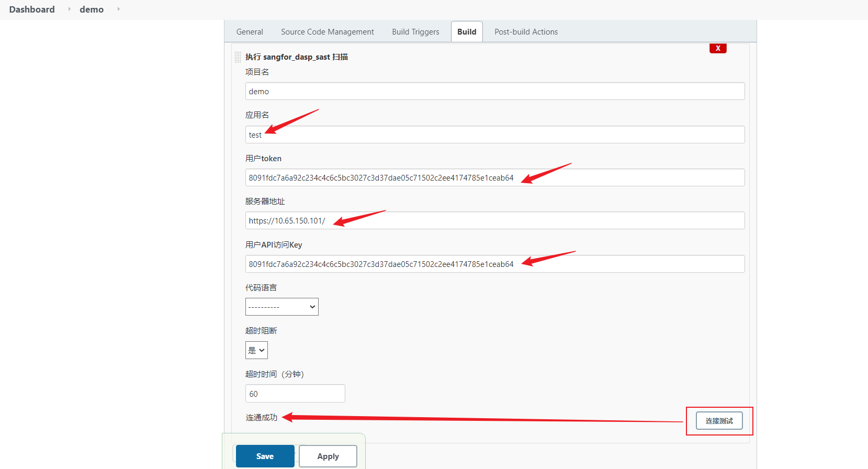
Task: Switch to the General tab
Action: click(x=250, y=32)
